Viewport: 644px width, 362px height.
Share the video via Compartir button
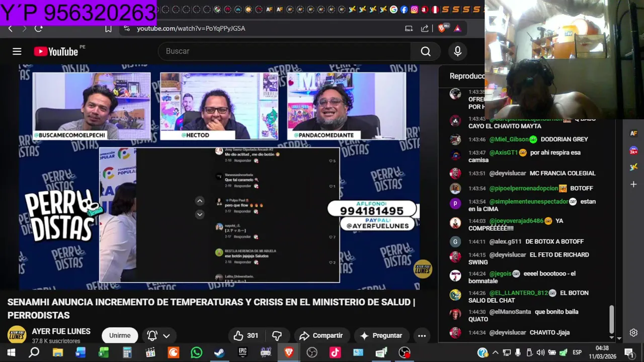(x=321, y=335)
